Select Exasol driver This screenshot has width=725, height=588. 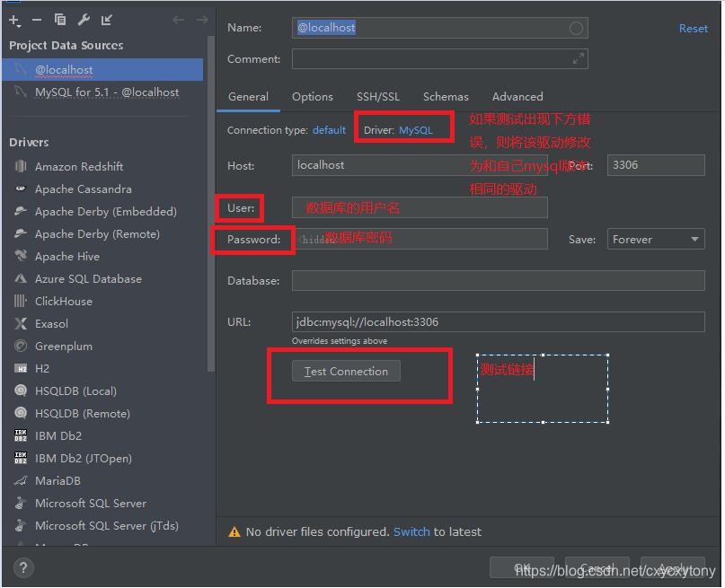pos(51,324)
